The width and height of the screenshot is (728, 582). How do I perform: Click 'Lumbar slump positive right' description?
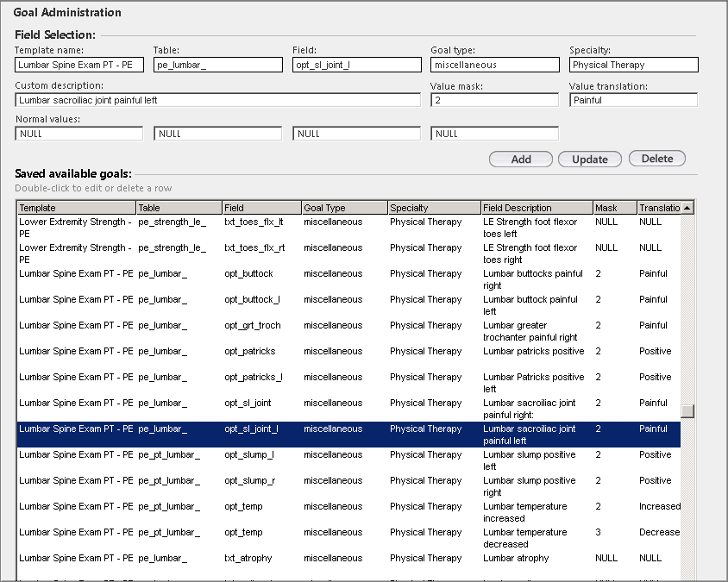click(x=530, y=486)
